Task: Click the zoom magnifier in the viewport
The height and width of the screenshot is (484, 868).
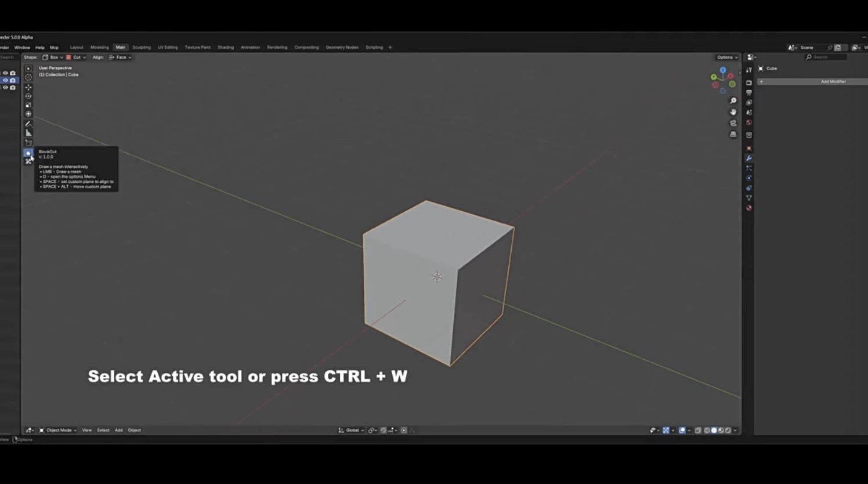Action: click(x=733, y=101)
